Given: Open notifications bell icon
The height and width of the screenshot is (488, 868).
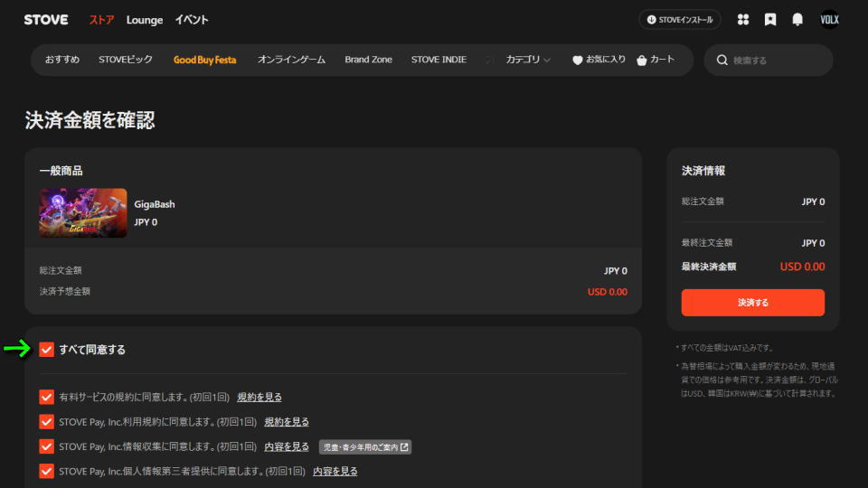Looking at the screenshot, I should 797,20.
